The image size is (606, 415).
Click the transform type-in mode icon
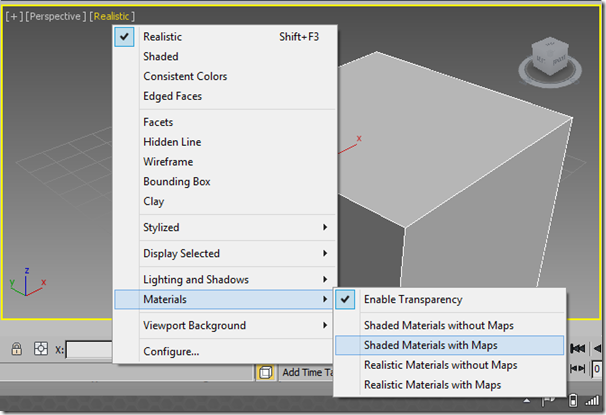[41, 349]
